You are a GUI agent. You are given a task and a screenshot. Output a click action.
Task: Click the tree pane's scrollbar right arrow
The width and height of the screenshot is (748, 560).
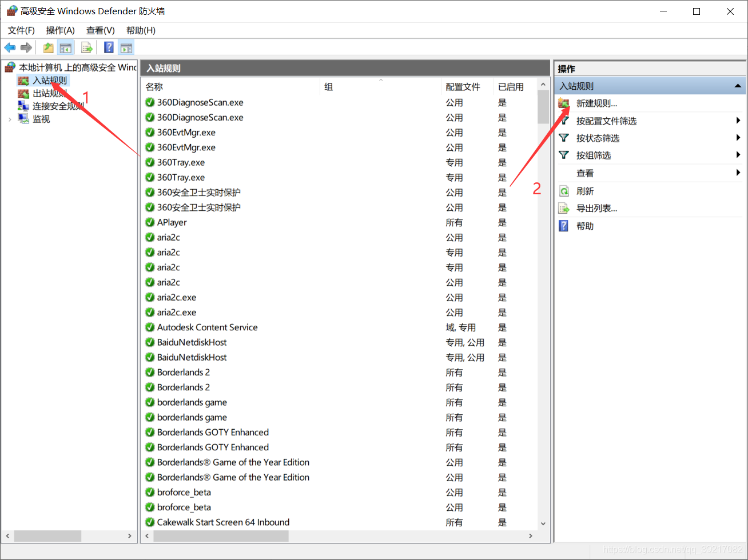(130, 536)
